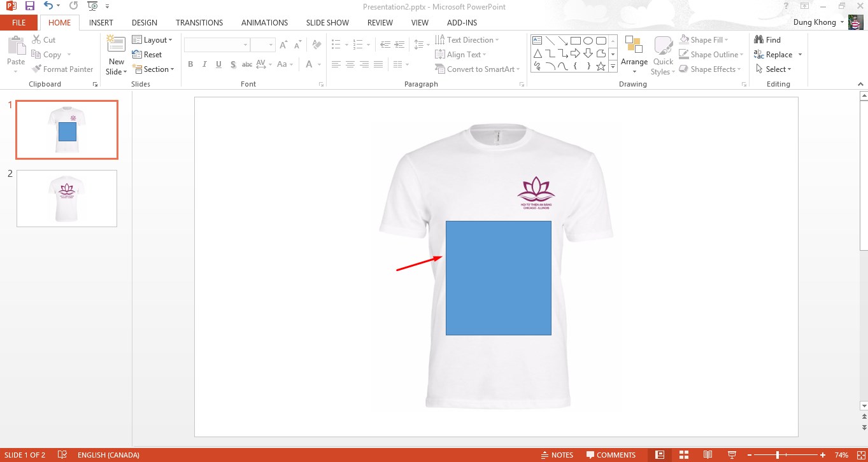Toggle Underline formatting

tap(218, 64)
